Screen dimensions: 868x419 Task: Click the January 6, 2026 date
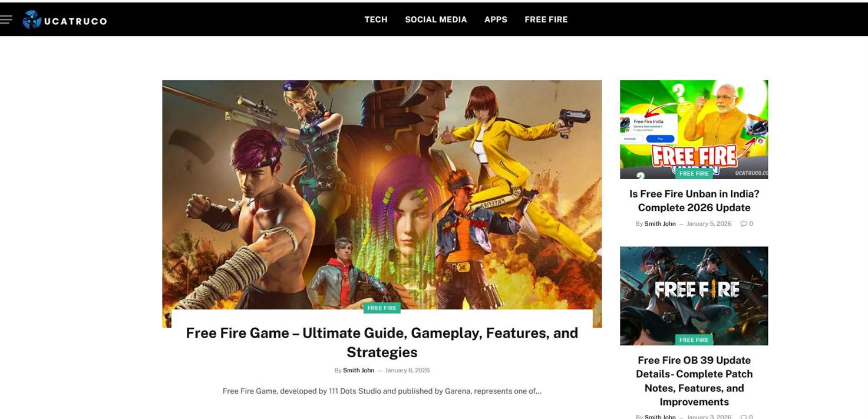407,370
